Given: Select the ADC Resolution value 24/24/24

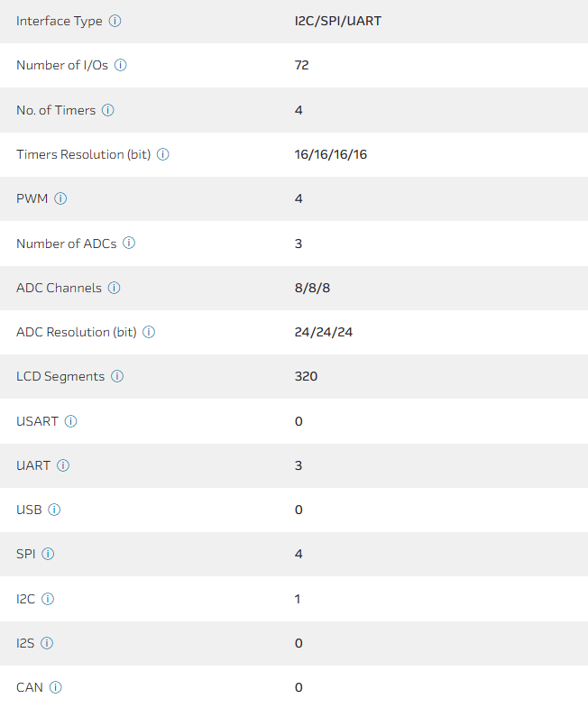Looking at the screenshot, I should [x=323, y=332].
